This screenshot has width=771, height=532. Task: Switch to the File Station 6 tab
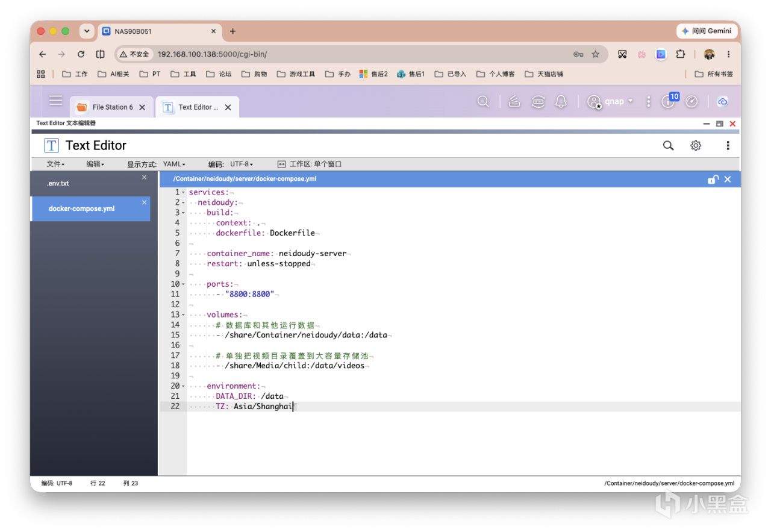(x=111, y=107)
